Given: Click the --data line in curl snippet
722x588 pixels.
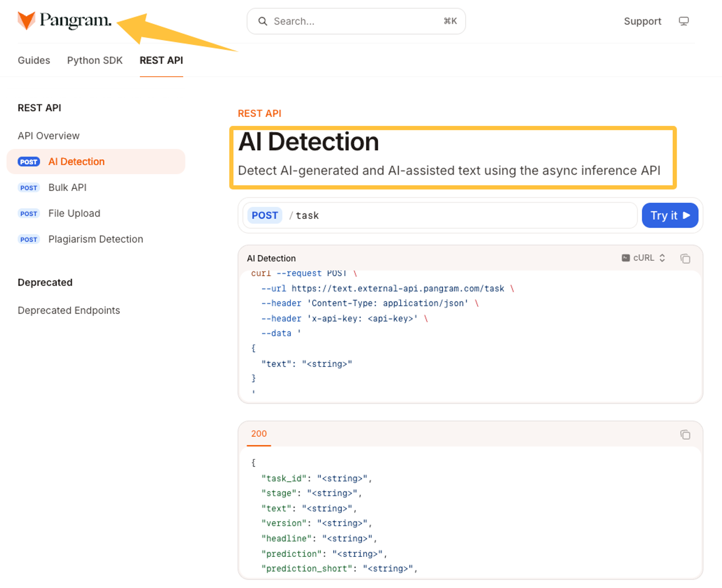Looking at the screenshot, I should click(x=281, y=333).
